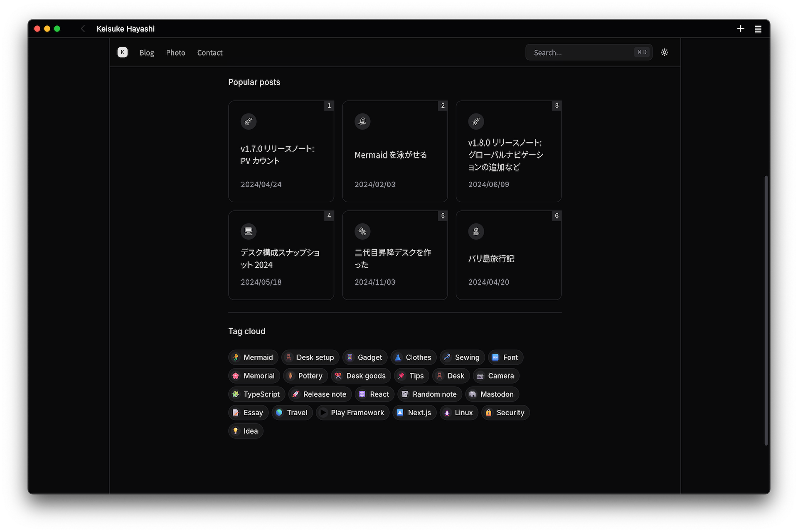The height and width of the screenshot is (532, 798).
Task: Click rocket icon on v1.7.0 release card
Action: pyautogui.click(x=248, y=121)
